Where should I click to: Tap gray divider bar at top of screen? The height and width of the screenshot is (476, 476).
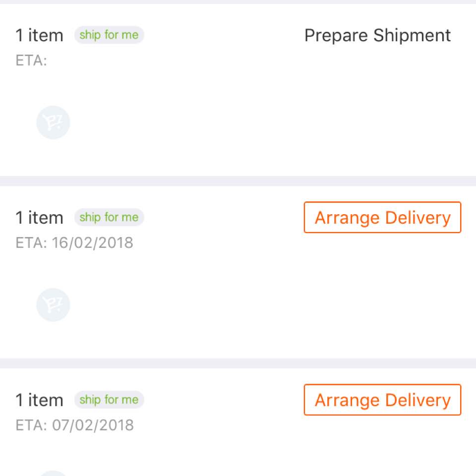pos(238,2)
